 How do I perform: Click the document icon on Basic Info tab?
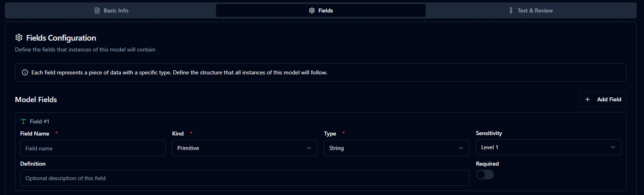click(x=97, y=10)
